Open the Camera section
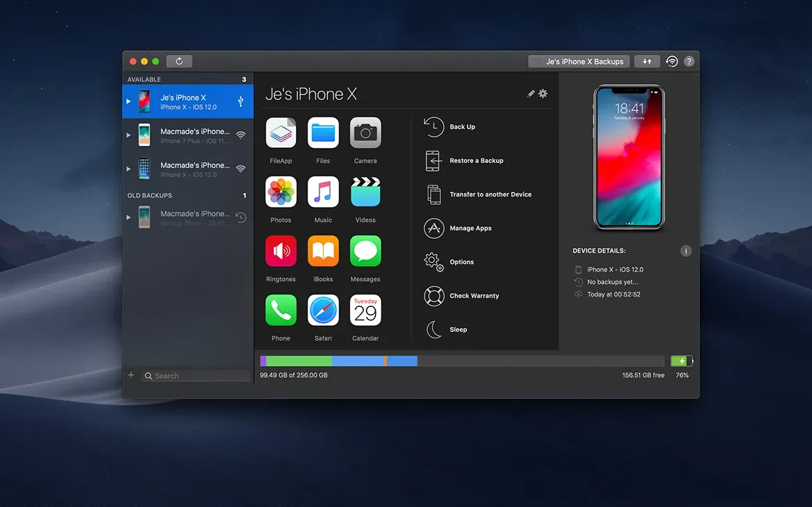 [365, 133]
